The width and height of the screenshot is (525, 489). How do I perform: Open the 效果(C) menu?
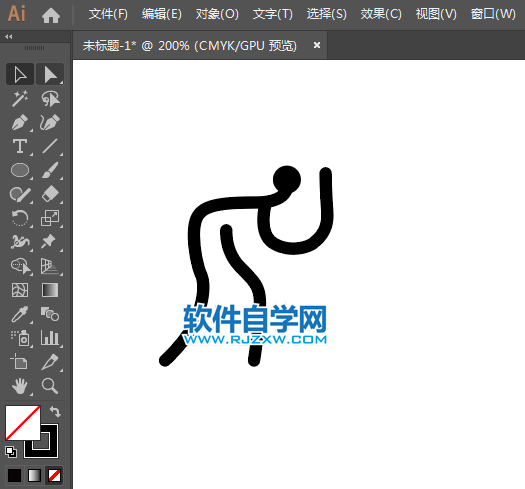pos(381,14)
